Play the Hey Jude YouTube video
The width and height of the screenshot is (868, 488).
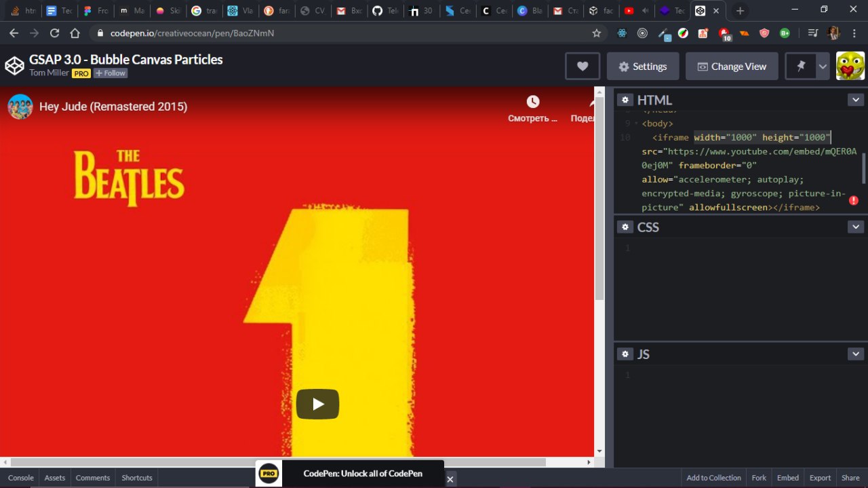[x=317, y=405]
